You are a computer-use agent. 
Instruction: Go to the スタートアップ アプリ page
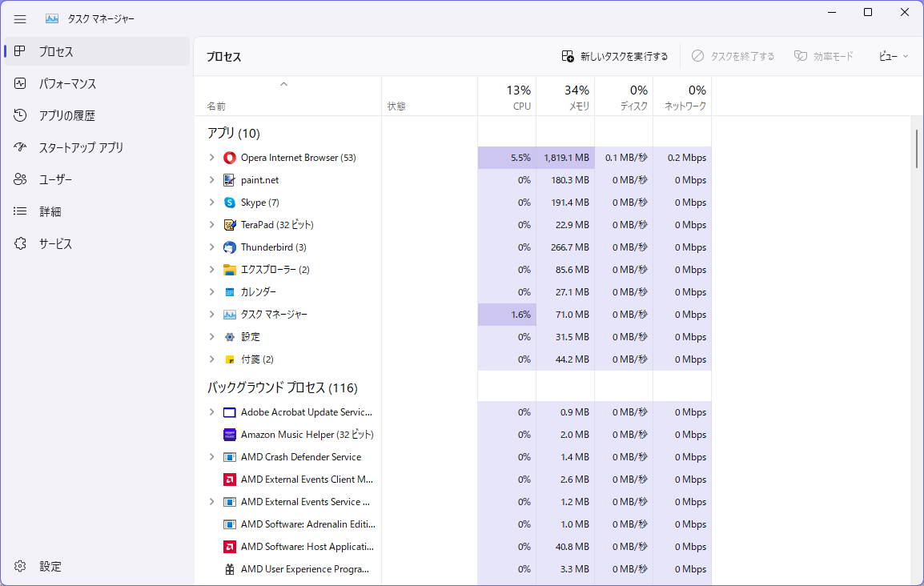[x=97, y=147]
